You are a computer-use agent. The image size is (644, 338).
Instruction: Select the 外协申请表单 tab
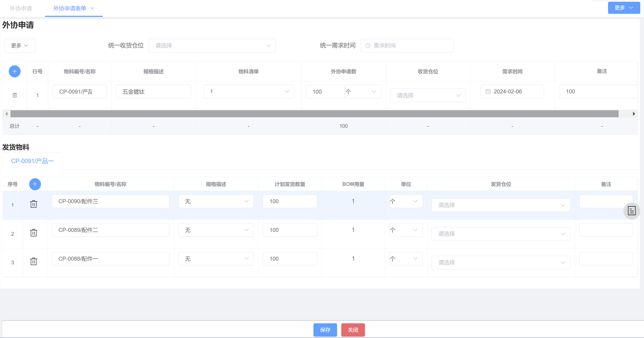click(x=69, y=9)
